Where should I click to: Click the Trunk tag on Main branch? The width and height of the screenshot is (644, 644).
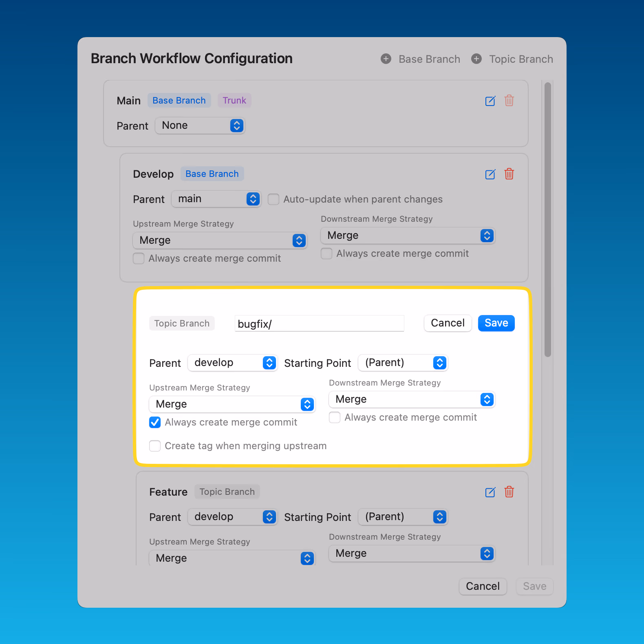[x=234, y=100]
